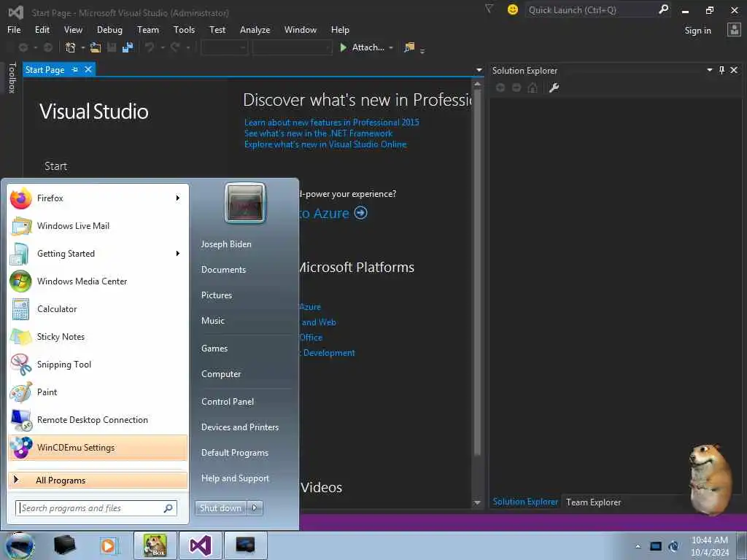Viewport: 747px width, 560px height.
Task: Click the account settings avatar icon
Action: 734,30
